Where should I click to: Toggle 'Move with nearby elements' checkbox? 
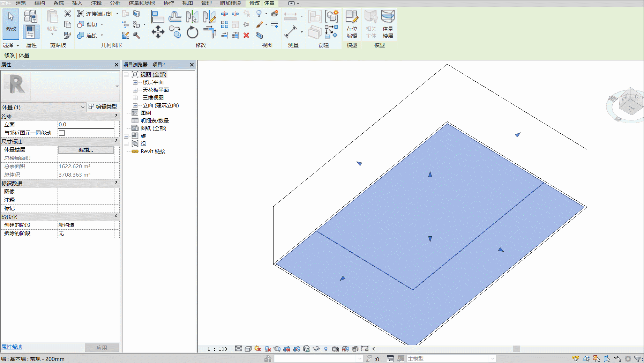coord(62,133)
